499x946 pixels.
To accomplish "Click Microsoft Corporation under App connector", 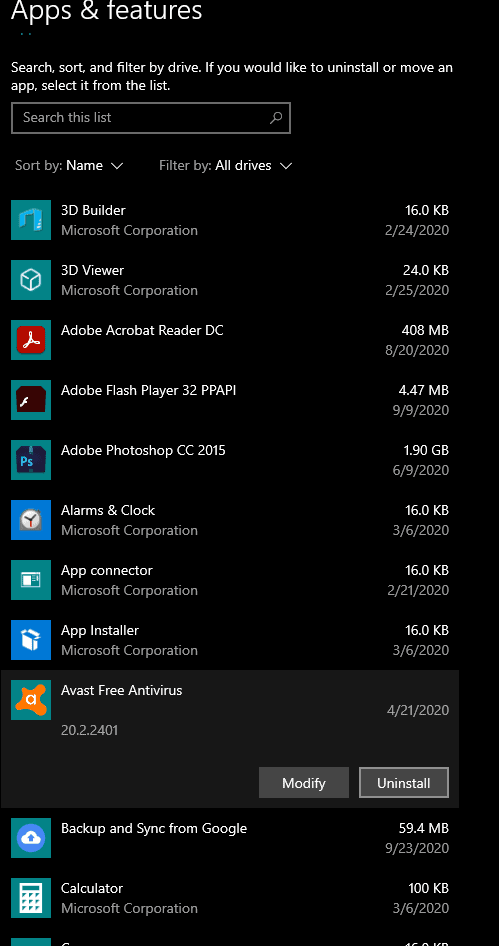I will (x=129, y=590).
